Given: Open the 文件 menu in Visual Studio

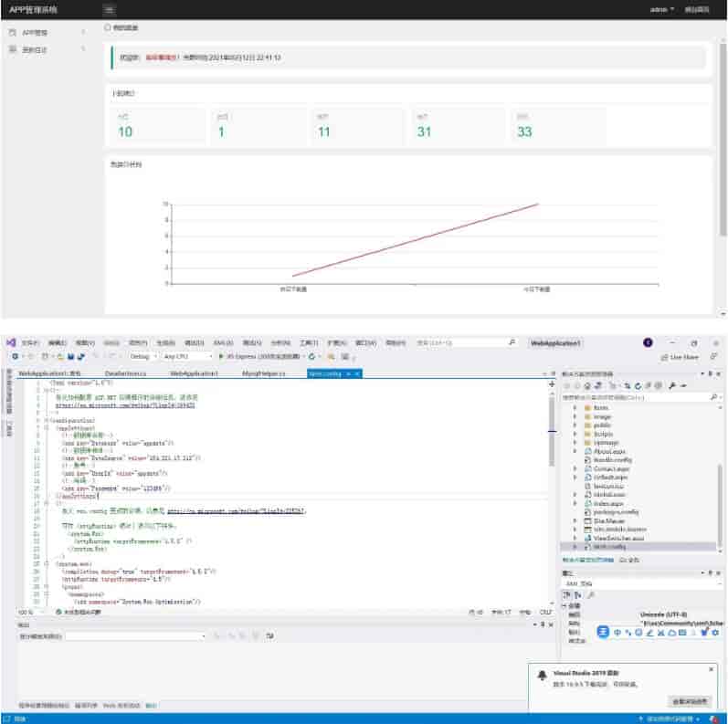Looking at the screenshot, I should click(x=30, y=342).
